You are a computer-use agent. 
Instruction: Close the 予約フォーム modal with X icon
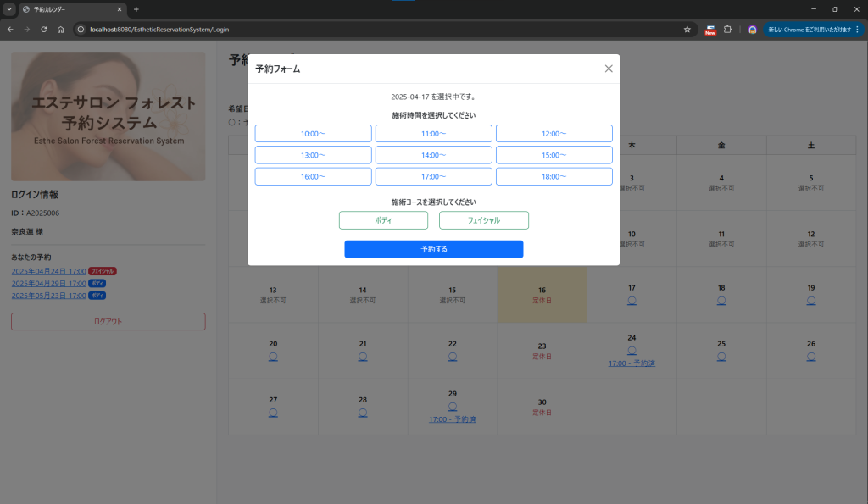click(608, 69)
